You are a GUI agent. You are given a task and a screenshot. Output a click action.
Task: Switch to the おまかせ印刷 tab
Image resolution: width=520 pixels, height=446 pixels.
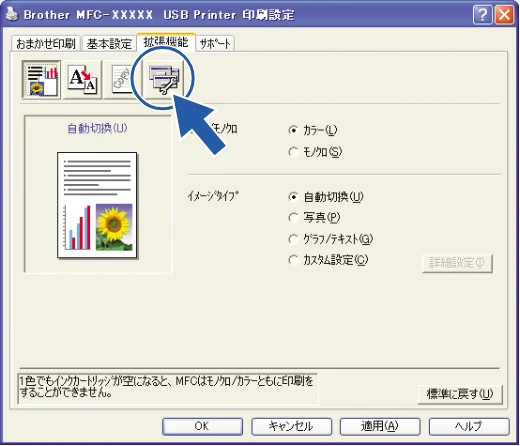46,44
